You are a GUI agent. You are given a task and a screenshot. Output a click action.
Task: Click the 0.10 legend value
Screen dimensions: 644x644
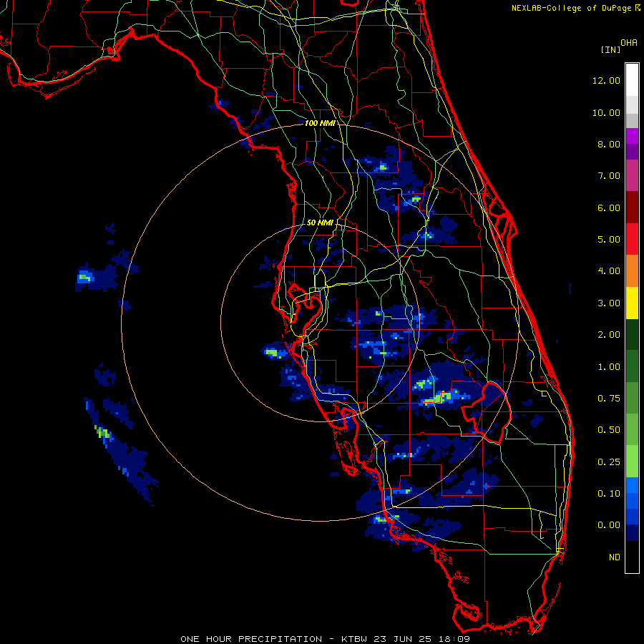(x=609, y=494)
